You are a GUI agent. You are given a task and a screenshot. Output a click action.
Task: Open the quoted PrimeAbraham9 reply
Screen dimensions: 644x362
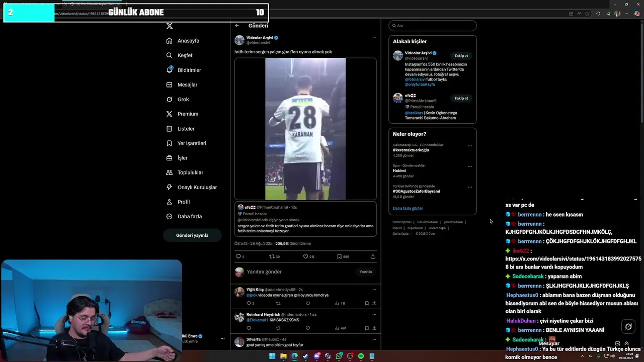point(305,219)
